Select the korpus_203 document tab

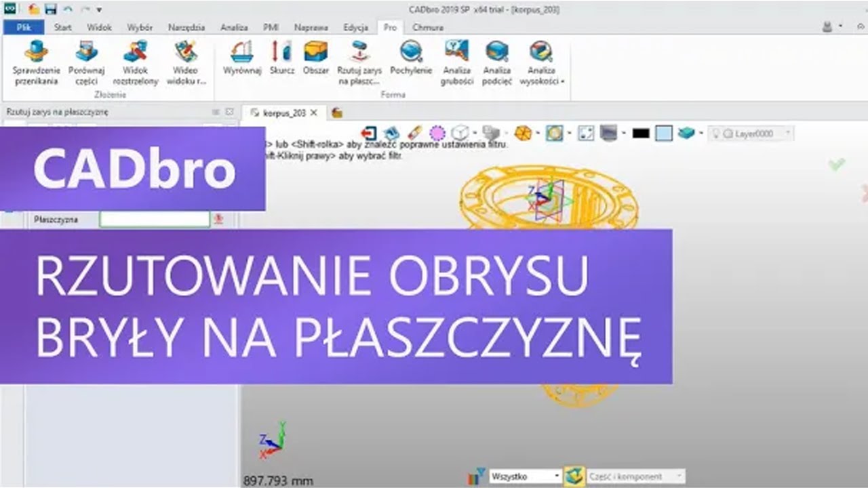[284, 113]
